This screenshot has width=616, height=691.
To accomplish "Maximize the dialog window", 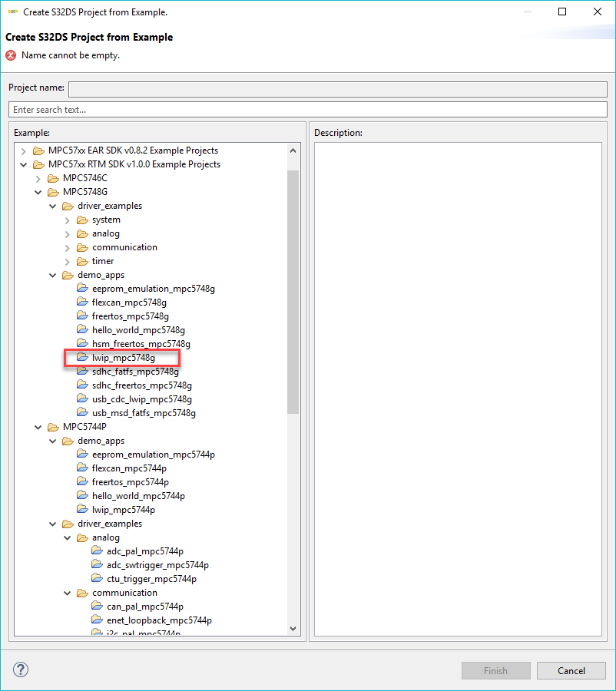I will click(x=562, y=12).
